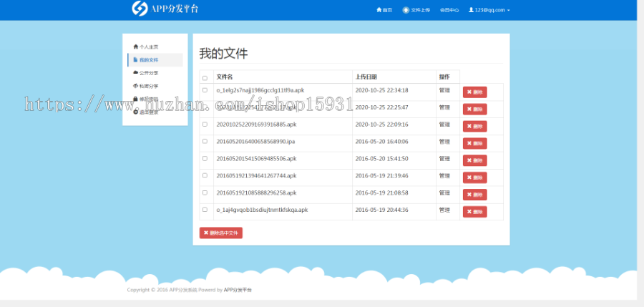
Task: Click the upload arrow icon for 文件上传
Action: (x=406, y=10)
